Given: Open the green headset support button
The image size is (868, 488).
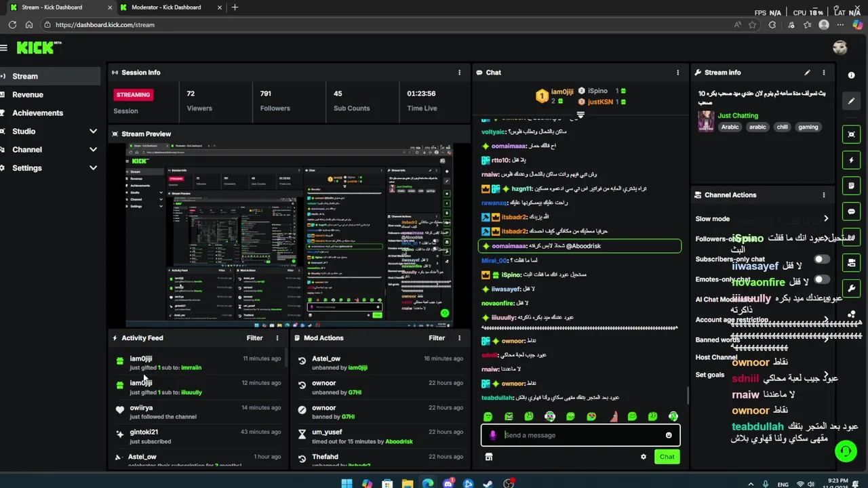Looking at the screenshot, I should pos(845,451).
